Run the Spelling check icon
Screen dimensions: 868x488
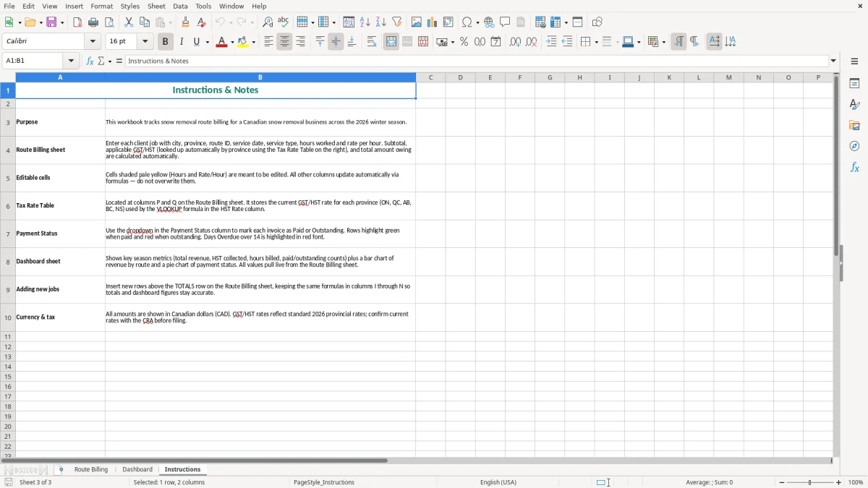(x=284, y=22)
